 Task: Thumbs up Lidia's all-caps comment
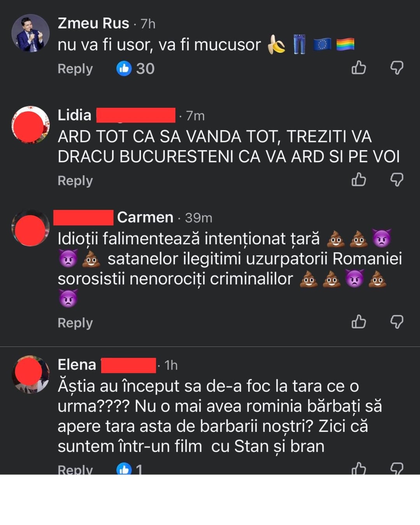tap(359, 180)
